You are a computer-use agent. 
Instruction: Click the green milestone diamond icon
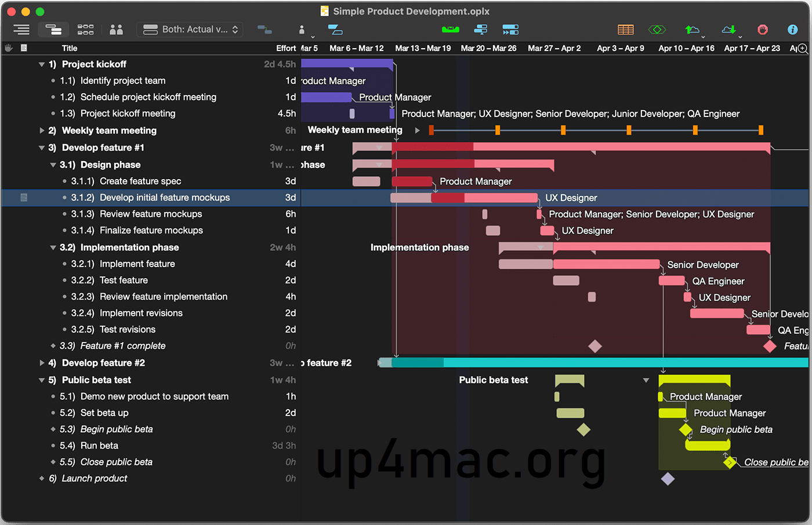[657, 29]
